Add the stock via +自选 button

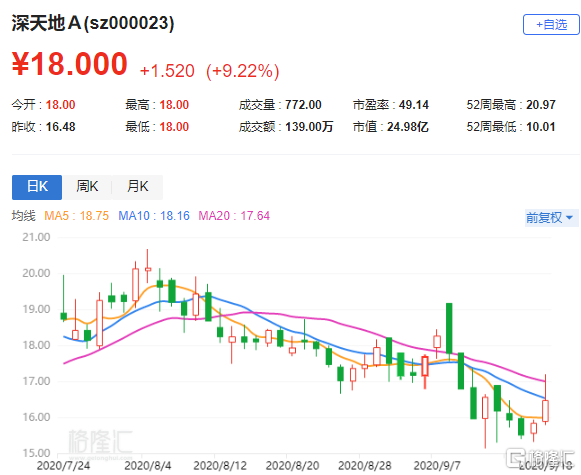pyautogui.click(x=551, y=25)
